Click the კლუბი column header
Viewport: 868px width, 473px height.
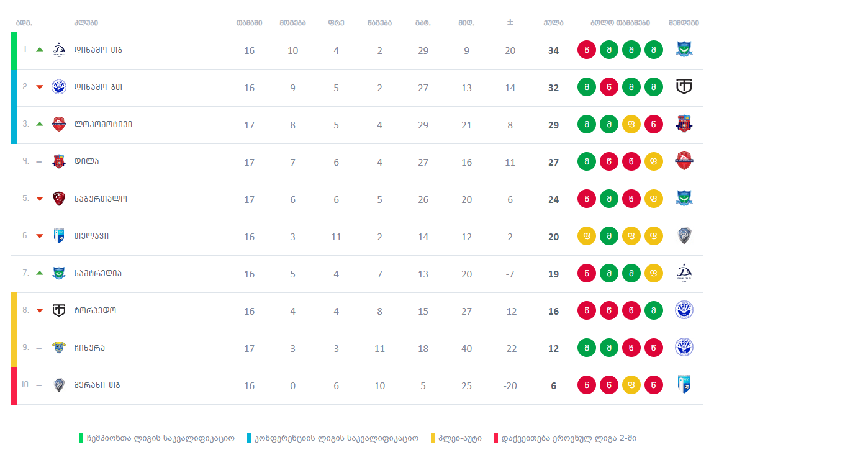tap(86, 23)
